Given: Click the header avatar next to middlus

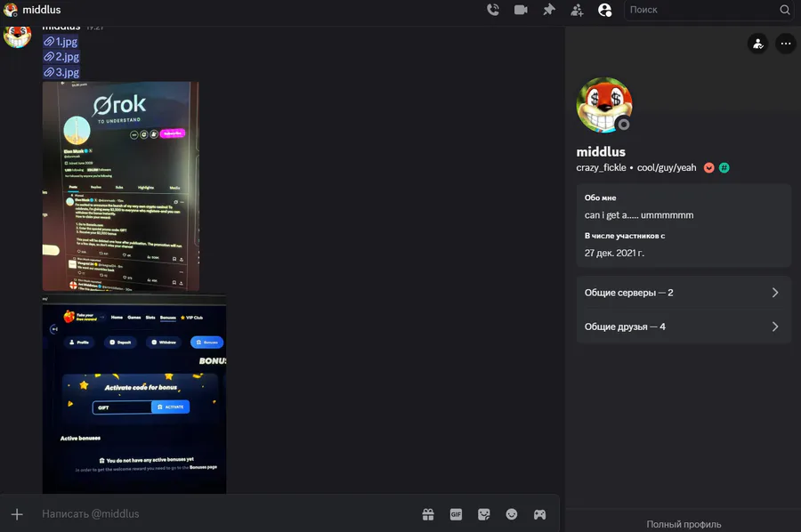Looking at the screenshot, I should point(10,10).
